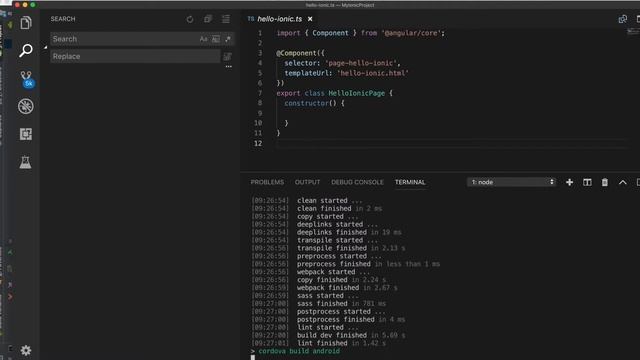This screenshot has width=640, height=360.
Task: Open the Search view in activity bar
Action: pyautogui.click(x=26, y=50)
